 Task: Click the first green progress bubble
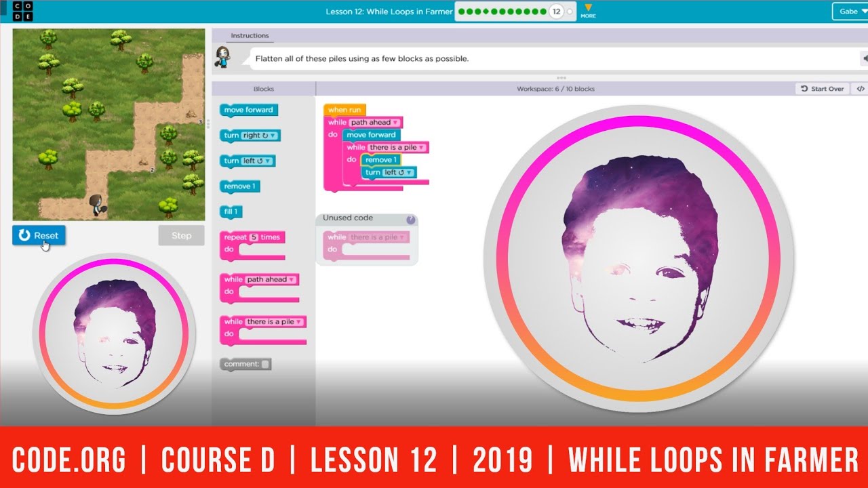(x=461, y=12)
